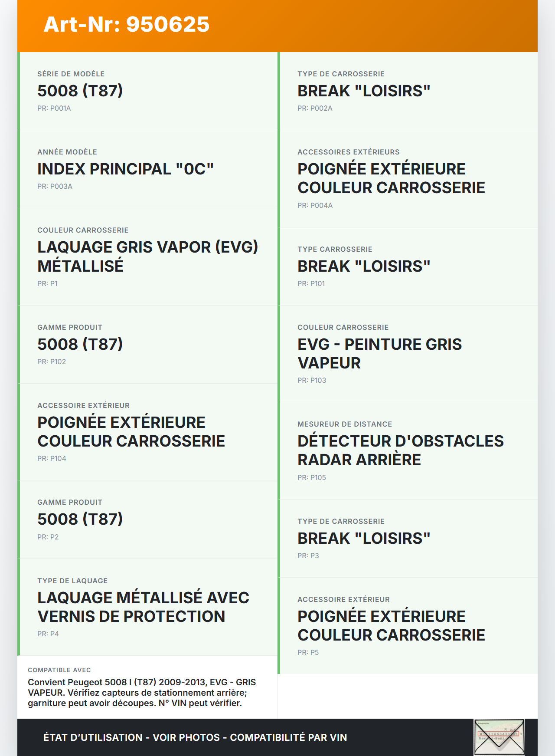Click the PR: P104 code label
The width and height of the screenshot is (555, 756).
coord(52,458)
